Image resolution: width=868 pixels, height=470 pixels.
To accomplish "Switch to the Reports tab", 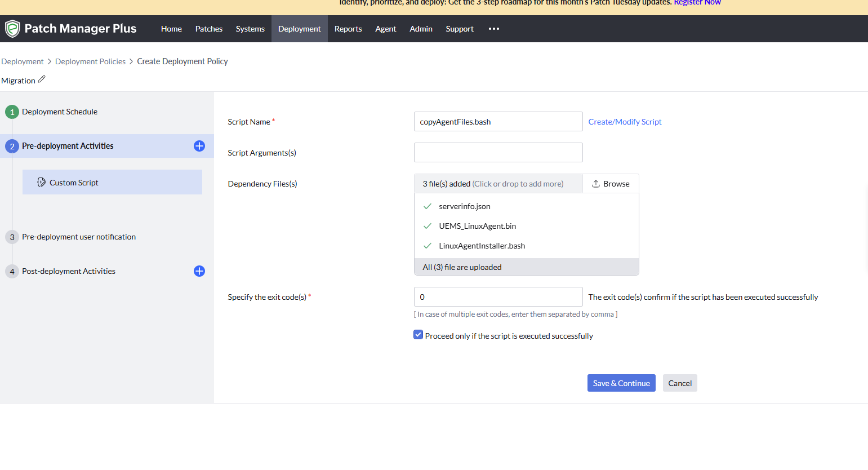I will (348, 29).
